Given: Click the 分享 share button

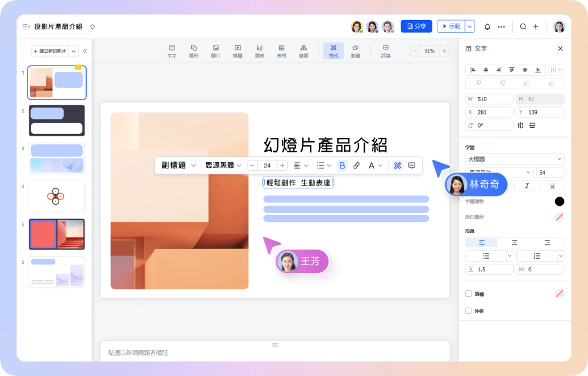Looking at the screenshot, I should click(416, 26).
